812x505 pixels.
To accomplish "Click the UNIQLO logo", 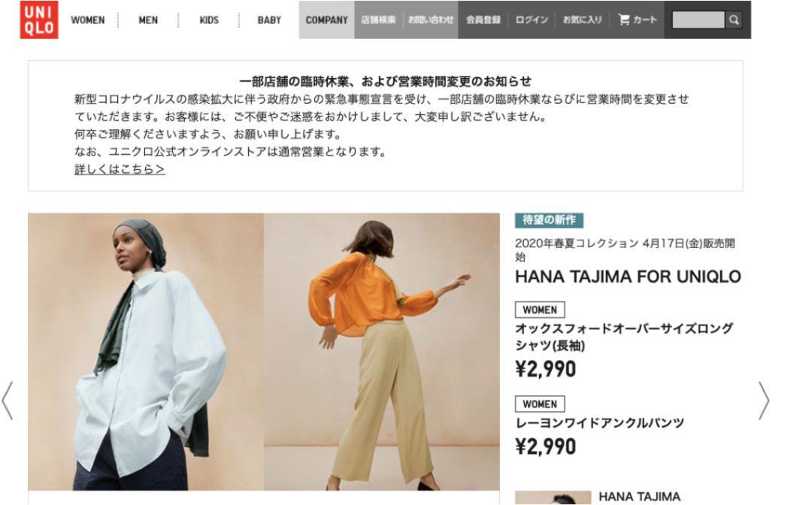I will (39, 20).
